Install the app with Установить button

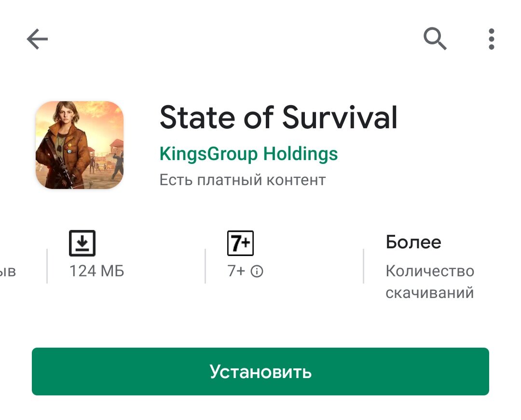[260, 371]
